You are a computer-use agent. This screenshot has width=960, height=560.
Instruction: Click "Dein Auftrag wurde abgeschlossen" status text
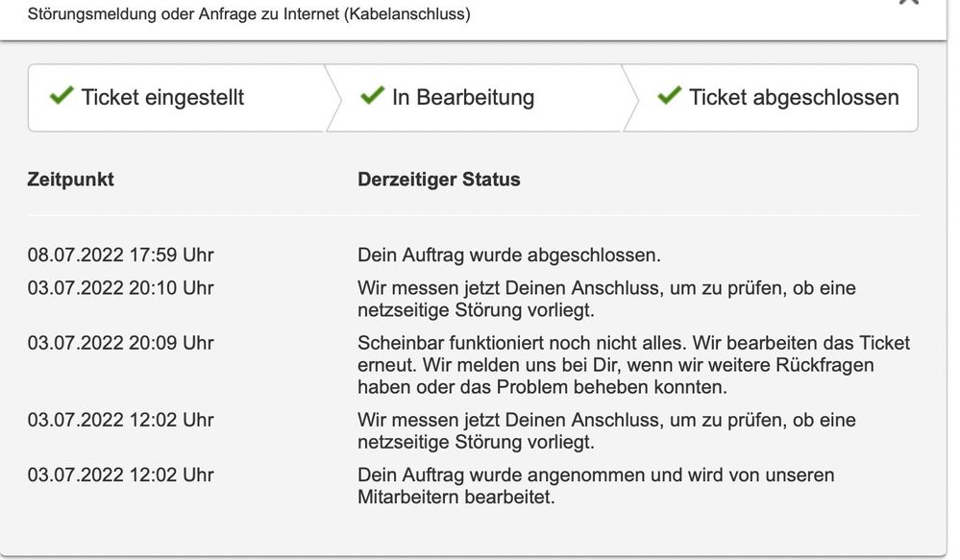click(x=509, y=256)
